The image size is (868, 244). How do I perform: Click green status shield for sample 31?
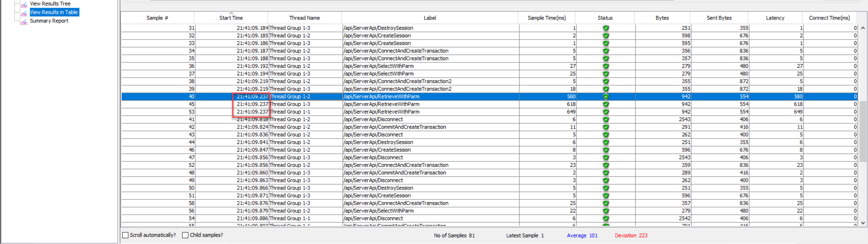pos(606,28)
